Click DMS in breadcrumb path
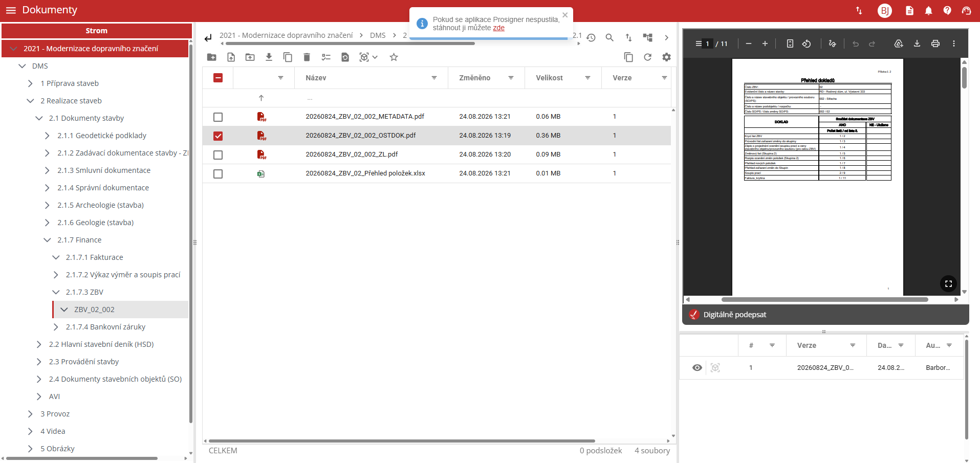Screen dimensions: 980x463 click(378, 35)
